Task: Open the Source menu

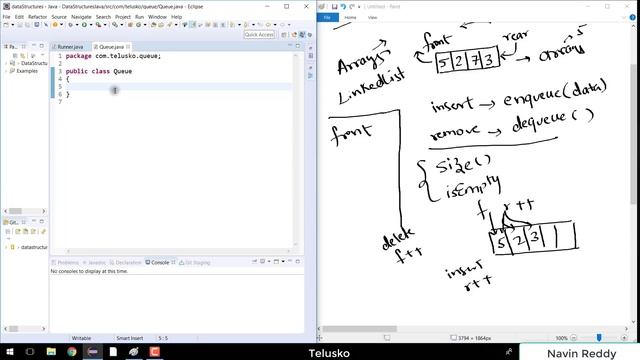Action: point(59,17)
